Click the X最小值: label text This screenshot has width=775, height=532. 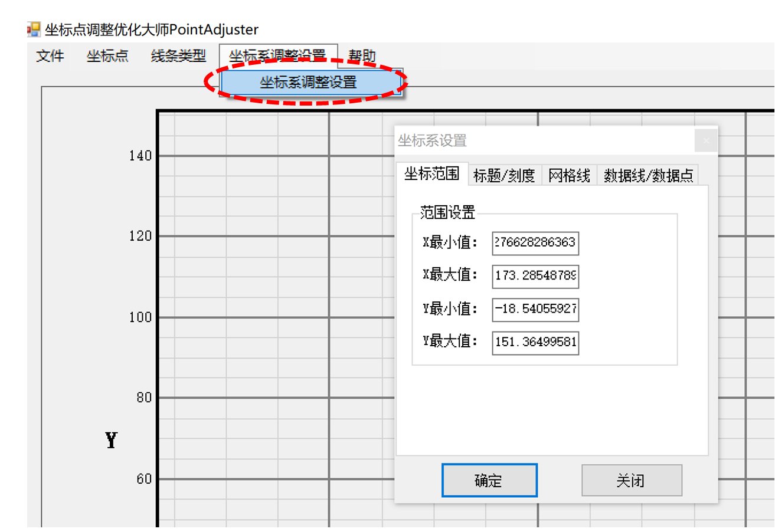pos(450,242)
